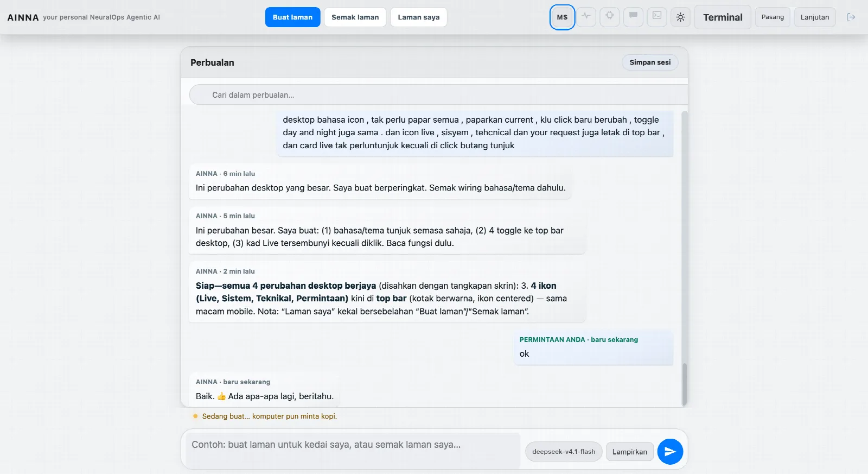
Task: Select the Buat laman tab
Action: coord(292,17)
